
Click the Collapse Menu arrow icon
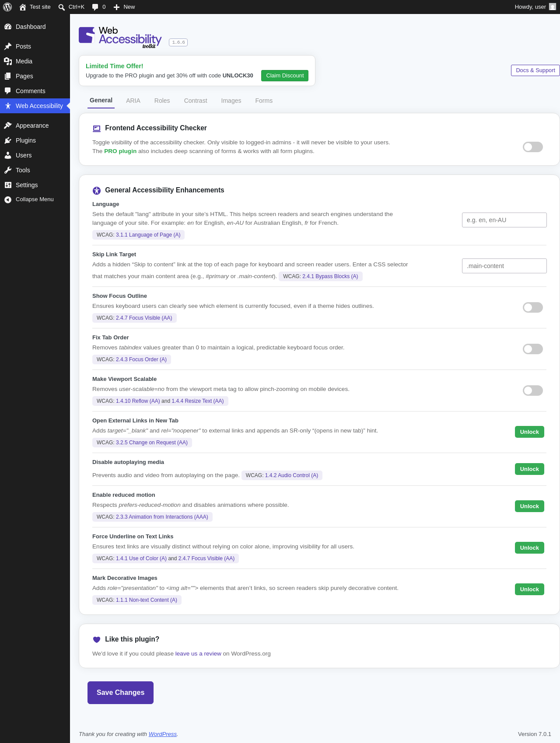[x=8, y=199]
